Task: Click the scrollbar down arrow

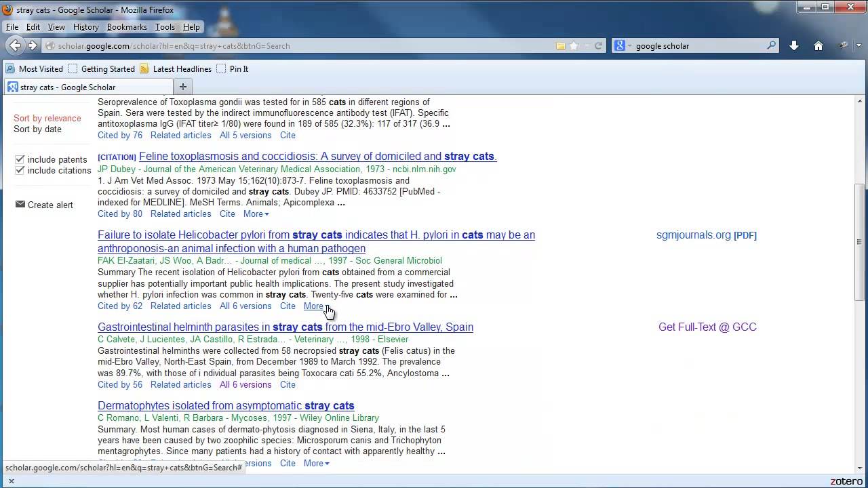Action: [x=860, y=468]
